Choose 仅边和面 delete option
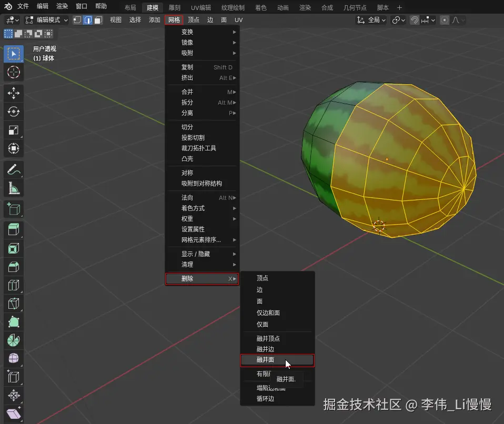504x424 pixels. click(277, 313)
